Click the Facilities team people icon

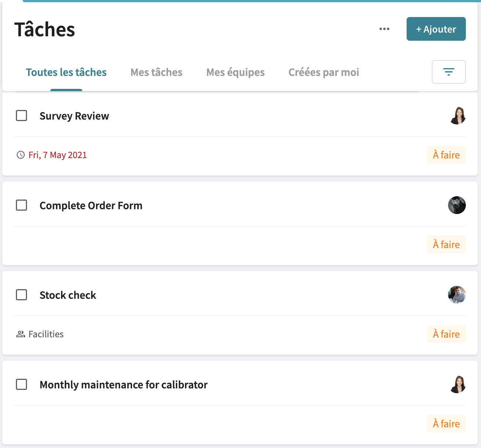click(21, 334)
